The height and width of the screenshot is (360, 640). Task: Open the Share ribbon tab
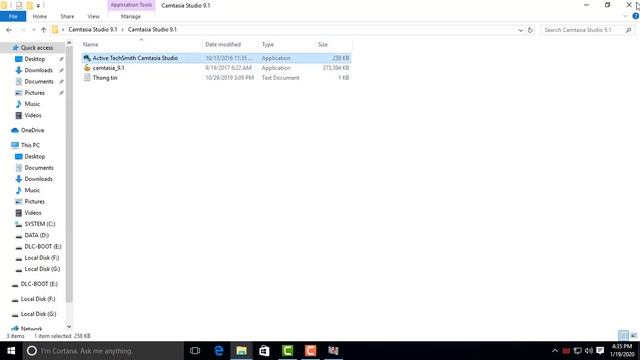pyautogui.click(x=67, y=16)
